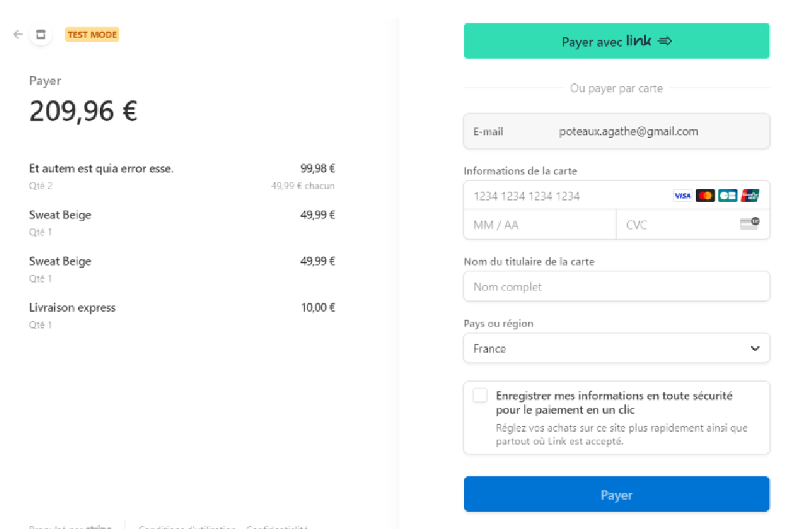Screen dimensions: 812x529
Task: Submit payment with the blue Payer button
Action: [617, 494]
